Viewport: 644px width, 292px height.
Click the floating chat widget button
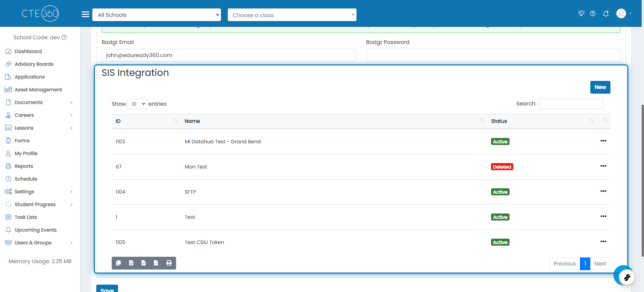[627, 278]
